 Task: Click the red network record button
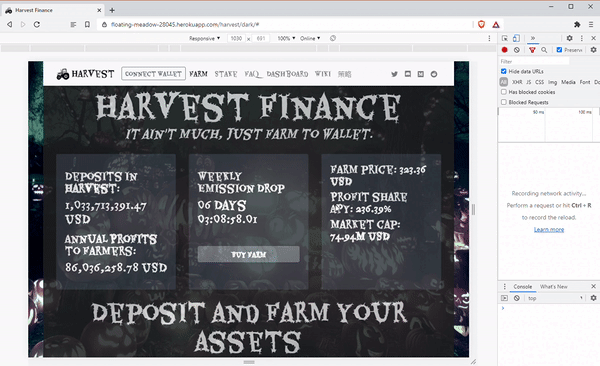[505, 50]
